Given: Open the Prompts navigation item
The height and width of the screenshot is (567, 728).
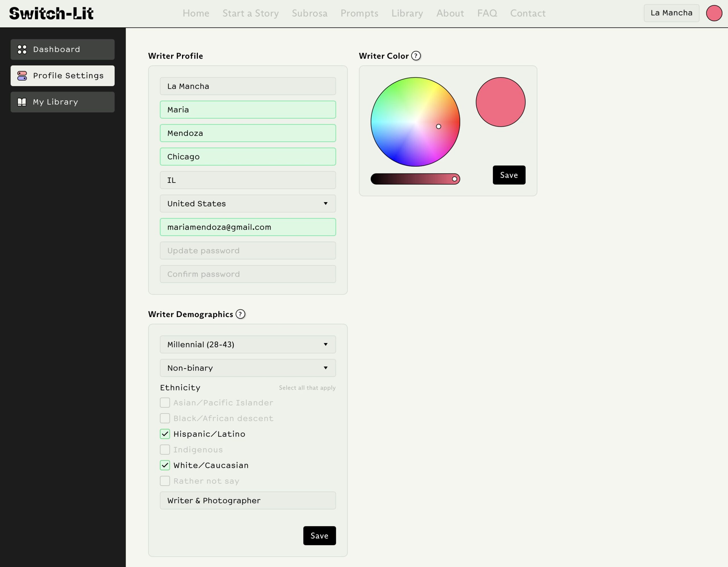Looking at the screenshot, I should click(359, 13).
